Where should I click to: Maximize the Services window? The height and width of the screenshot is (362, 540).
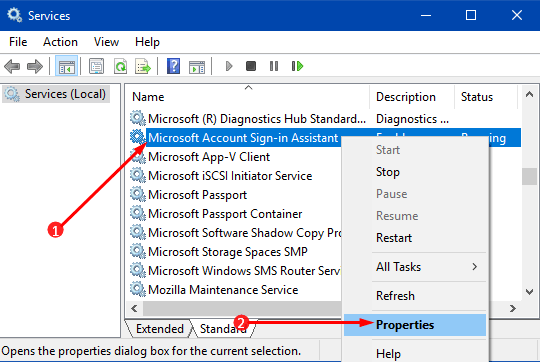click(471, 15)
